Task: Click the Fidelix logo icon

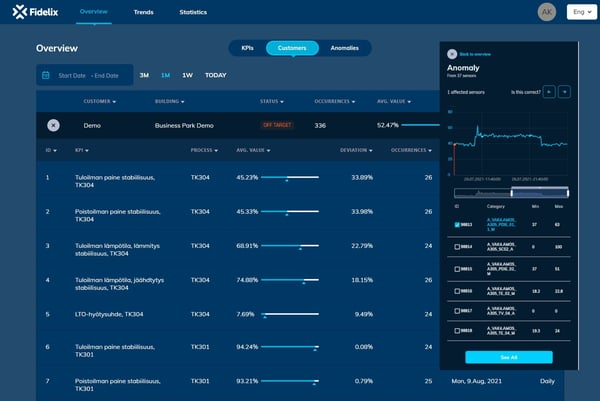Action: tap(19, 12)
